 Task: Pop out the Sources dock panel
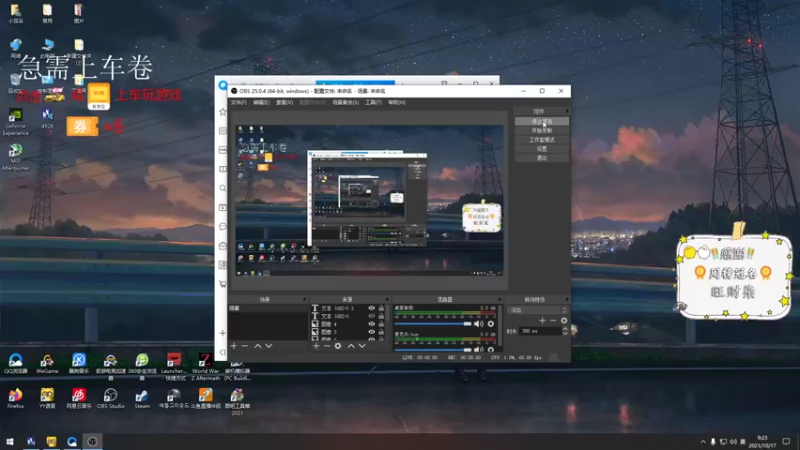[x=387, y=299]
